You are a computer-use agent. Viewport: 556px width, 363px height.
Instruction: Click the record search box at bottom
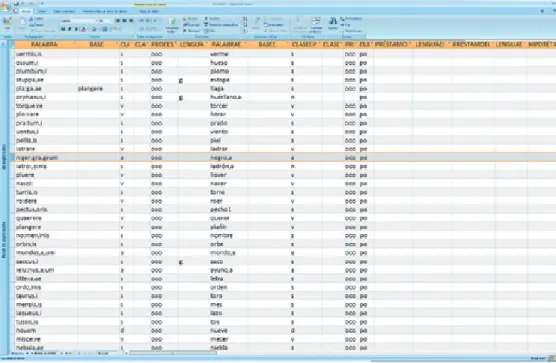tap(110, 353)
